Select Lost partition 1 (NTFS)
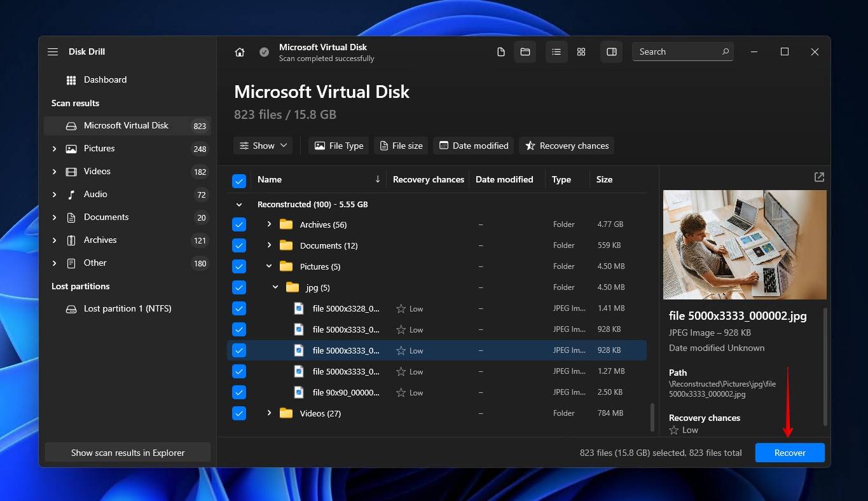Screen dimensions: 868x501 pos(127,309)
